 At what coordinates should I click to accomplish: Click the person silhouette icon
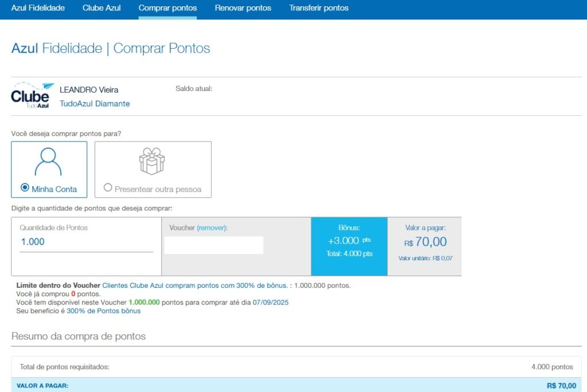[x=49, y=162]
